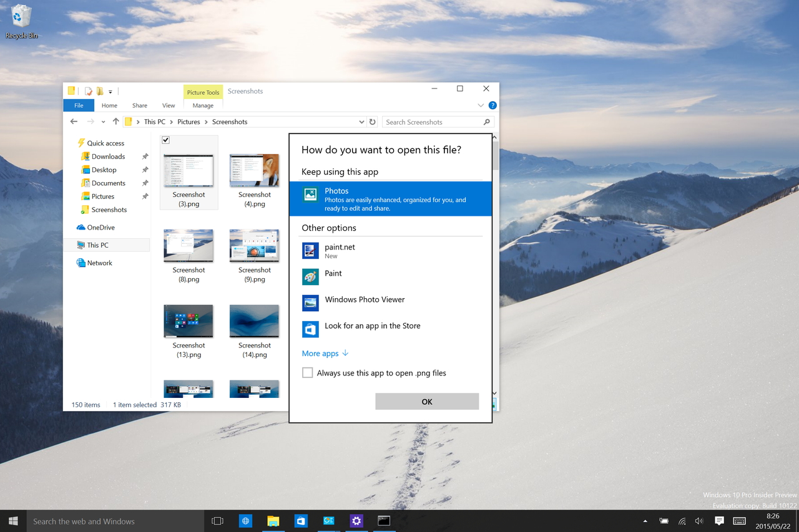Expand the ribbon with the chevron
The height and width of the screenshot is (532, 799).
tap(481, 105)
